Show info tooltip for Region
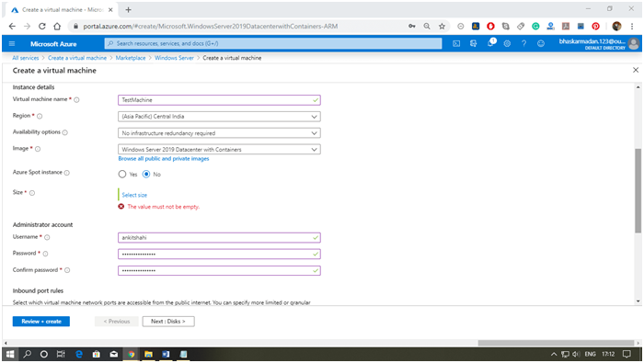Screen dimensions: 644x363 point(40,116)
